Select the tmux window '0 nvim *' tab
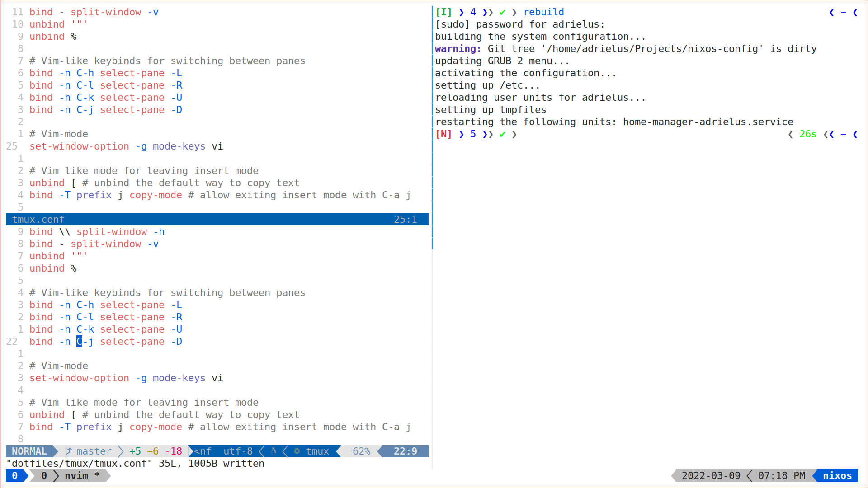 tap(70, 475)
